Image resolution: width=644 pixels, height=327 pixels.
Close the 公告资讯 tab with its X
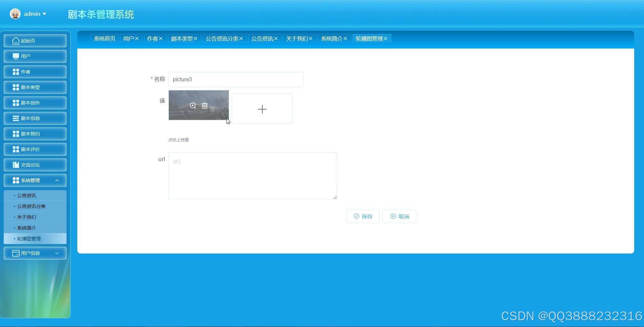click(x=276, y=38)
